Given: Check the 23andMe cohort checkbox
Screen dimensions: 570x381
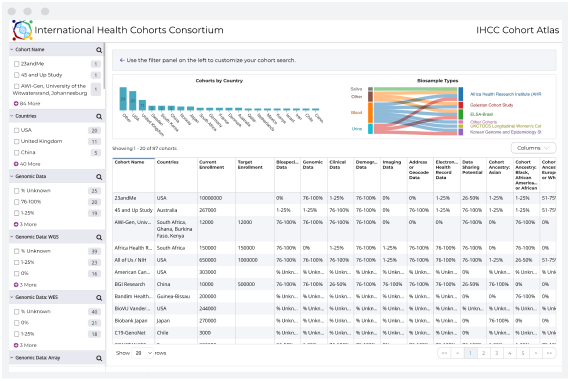Looking at the screenshot, I should pos(16,64).
